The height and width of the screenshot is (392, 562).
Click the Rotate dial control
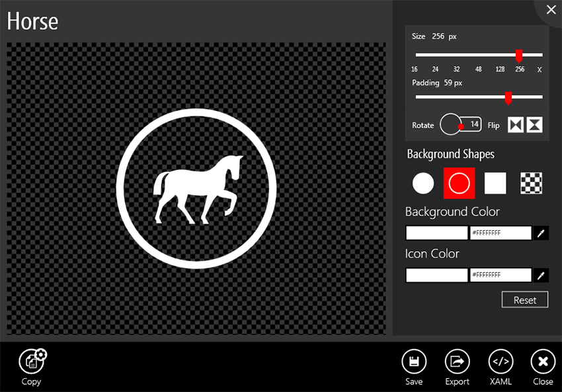pyautogui.click(x=452, y=124)
